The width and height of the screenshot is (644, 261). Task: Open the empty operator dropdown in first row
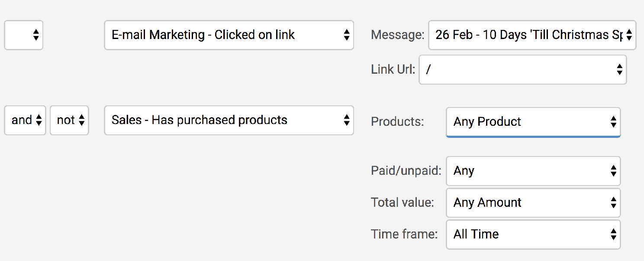[x=23, y=35]
